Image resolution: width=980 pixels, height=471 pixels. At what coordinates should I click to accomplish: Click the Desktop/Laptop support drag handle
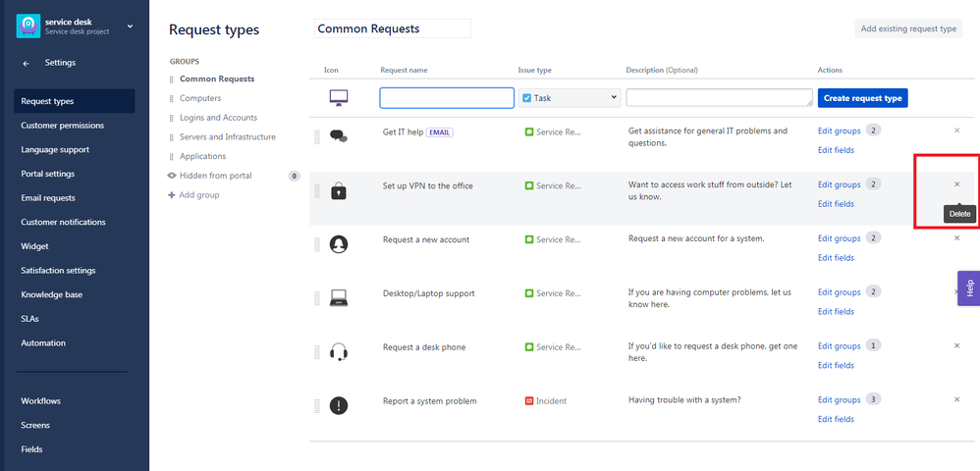(317, 298)
